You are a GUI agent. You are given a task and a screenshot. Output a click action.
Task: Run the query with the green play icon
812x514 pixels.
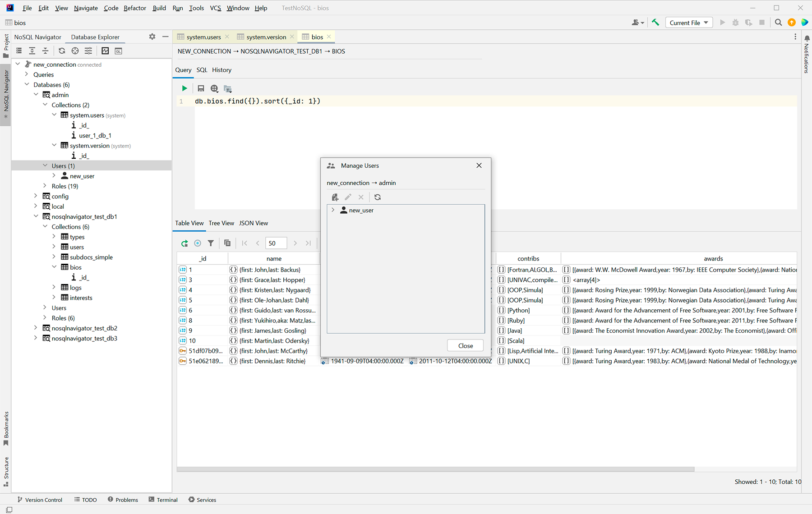click(x=185, y=88)
